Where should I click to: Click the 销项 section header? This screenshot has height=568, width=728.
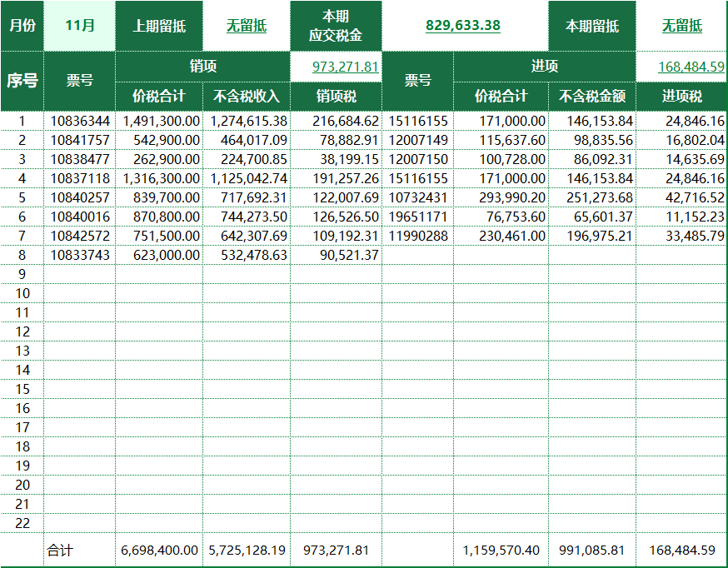203,67
